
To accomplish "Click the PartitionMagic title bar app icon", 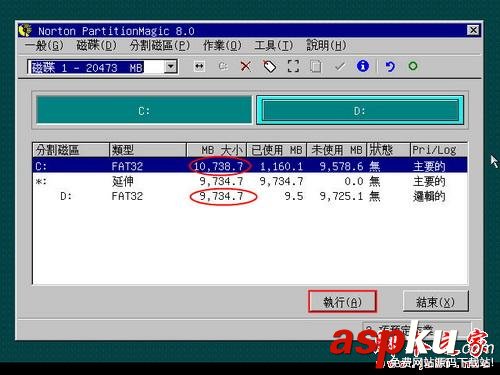I will tap(25, 31).
